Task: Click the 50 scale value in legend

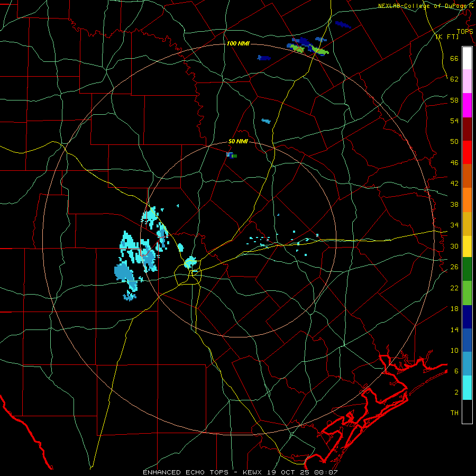Action: pyautogui.click(x=454, y=142)
